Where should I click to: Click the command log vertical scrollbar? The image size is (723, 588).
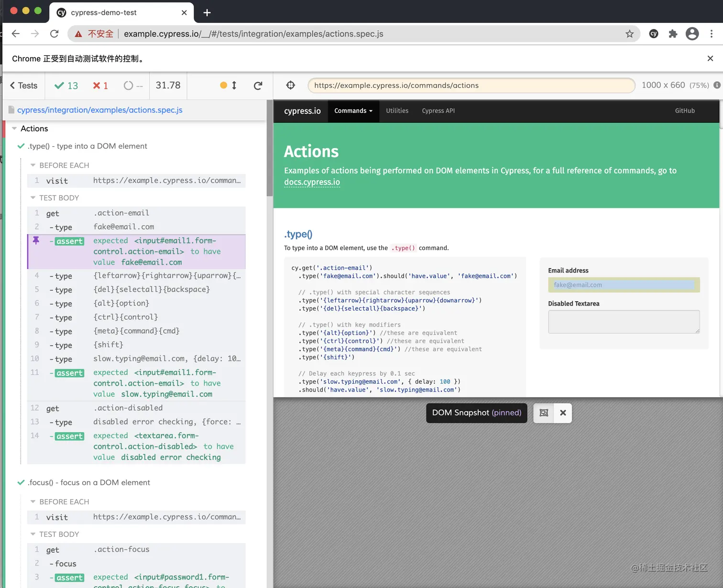[x=270, y=148]
